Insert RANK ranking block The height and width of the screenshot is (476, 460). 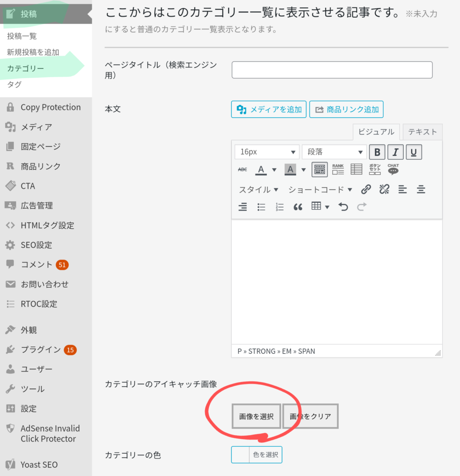coord(338,169)
